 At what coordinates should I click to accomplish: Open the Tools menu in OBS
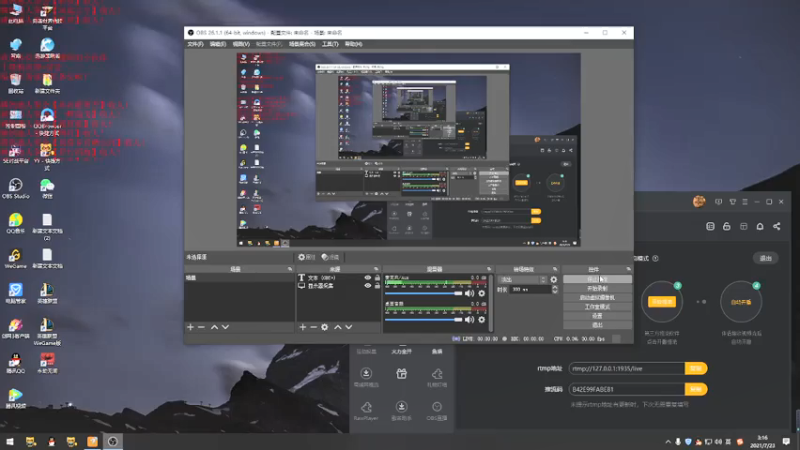330,44
